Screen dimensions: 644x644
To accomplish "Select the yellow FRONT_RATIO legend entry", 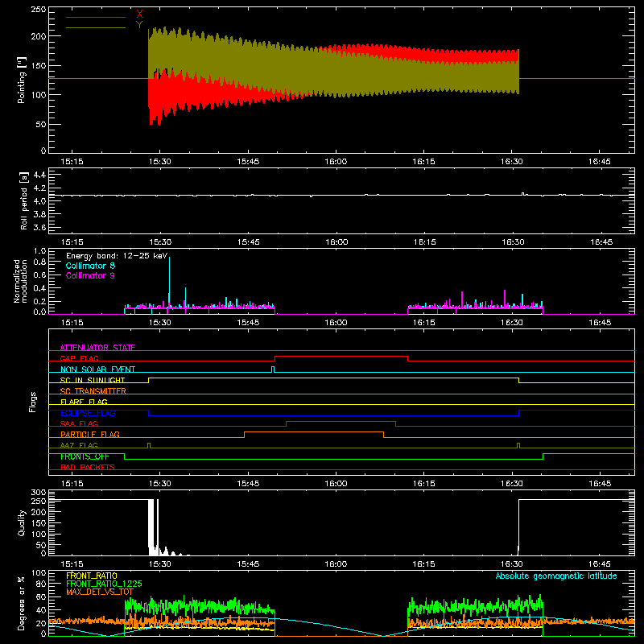I will (92, 576).
